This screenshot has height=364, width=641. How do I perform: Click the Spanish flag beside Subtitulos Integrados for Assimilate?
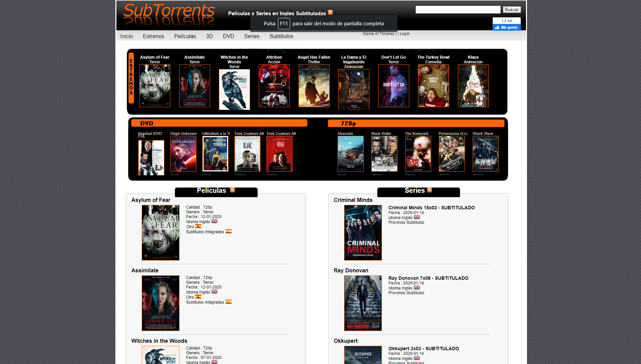[228, 302]
